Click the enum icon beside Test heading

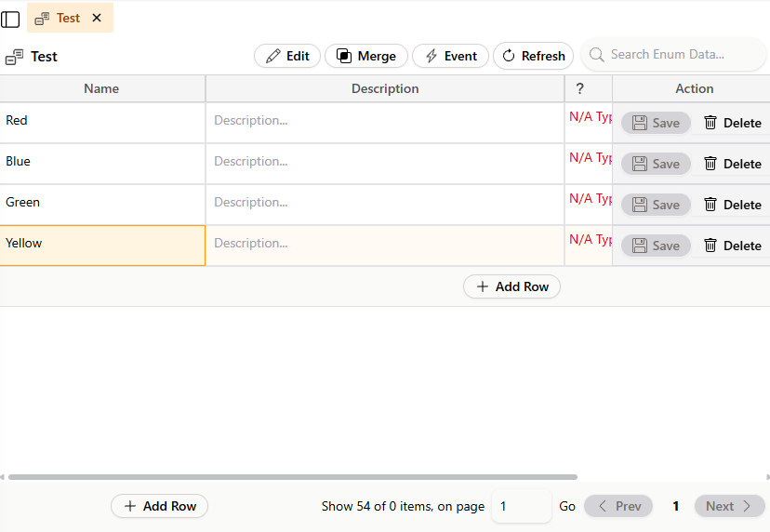tap(14, 57)
